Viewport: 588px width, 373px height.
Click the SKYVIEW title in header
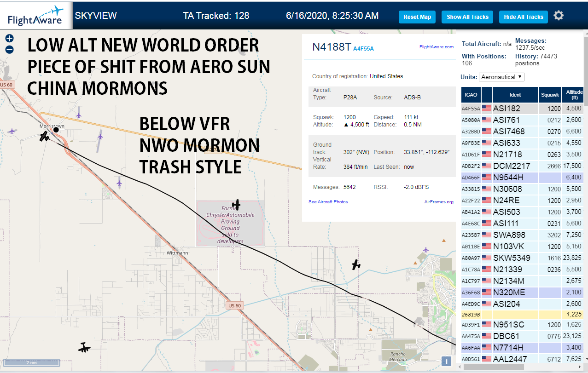[x=96, y=16]
